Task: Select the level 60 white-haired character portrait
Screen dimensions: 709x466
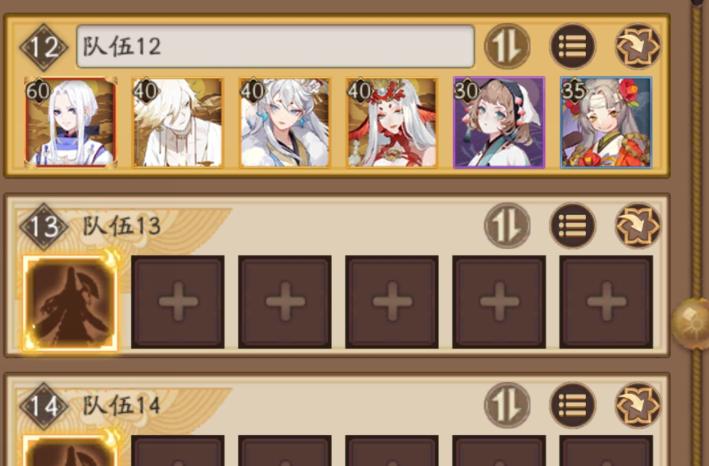Action: click(71, 122)
